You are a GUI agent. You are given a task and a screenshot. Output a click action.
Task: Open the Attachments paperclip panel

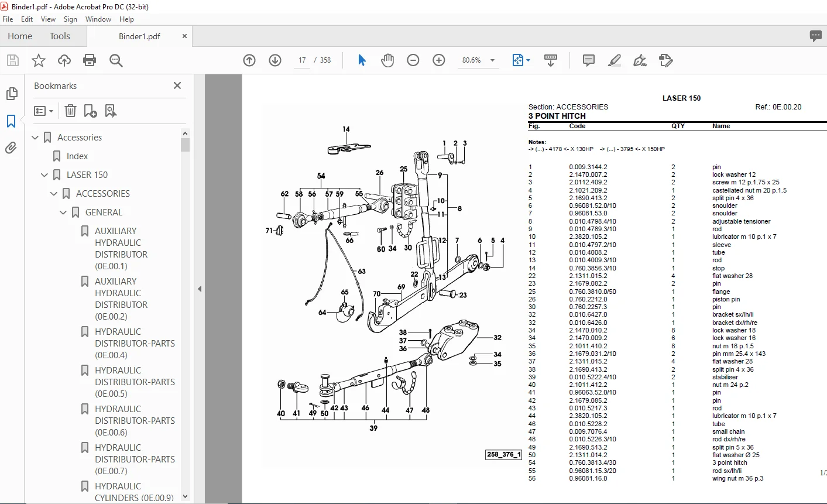coord(11,148)
